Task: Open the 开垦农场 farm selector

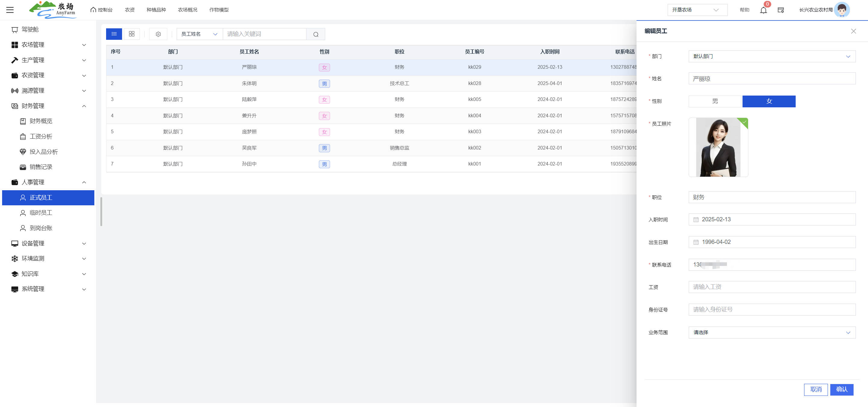Action: pyautogui.click(x=697, y=10)
